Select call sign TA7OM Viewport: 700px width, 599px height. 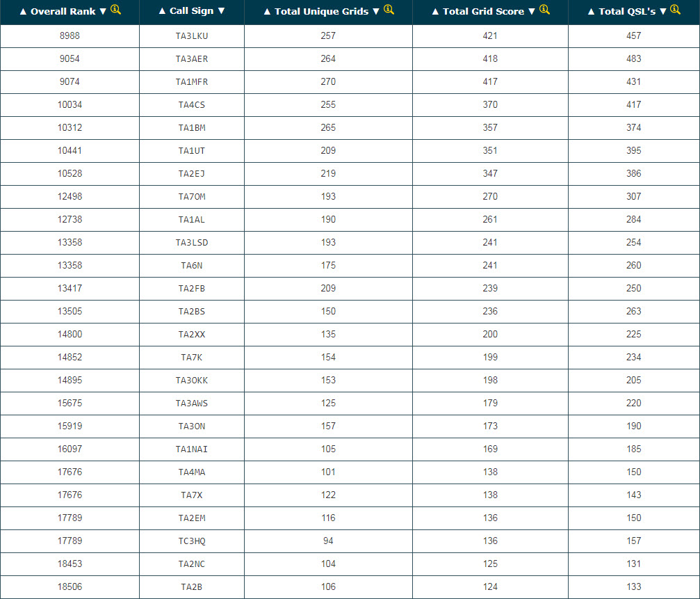192,197
